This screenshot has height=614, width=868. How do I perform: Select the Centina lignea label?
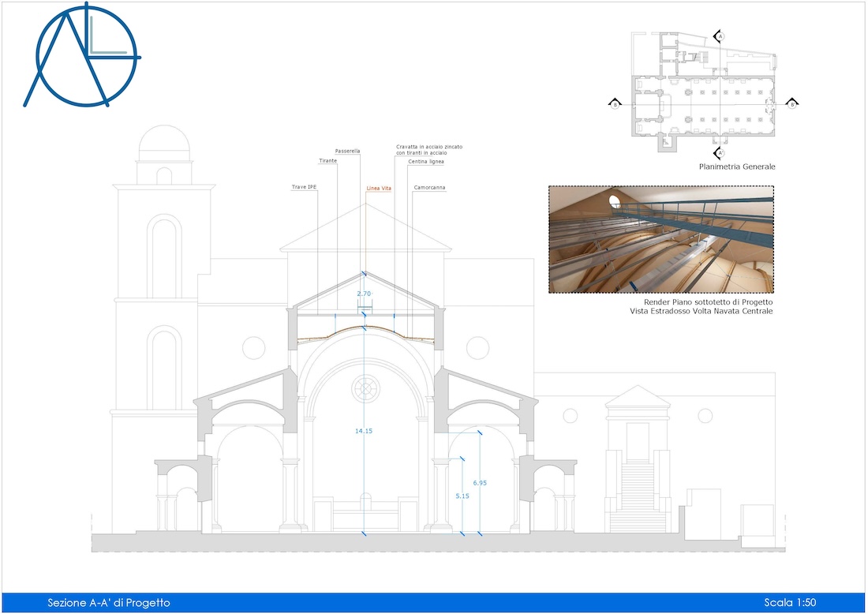(x=426, y=162)
